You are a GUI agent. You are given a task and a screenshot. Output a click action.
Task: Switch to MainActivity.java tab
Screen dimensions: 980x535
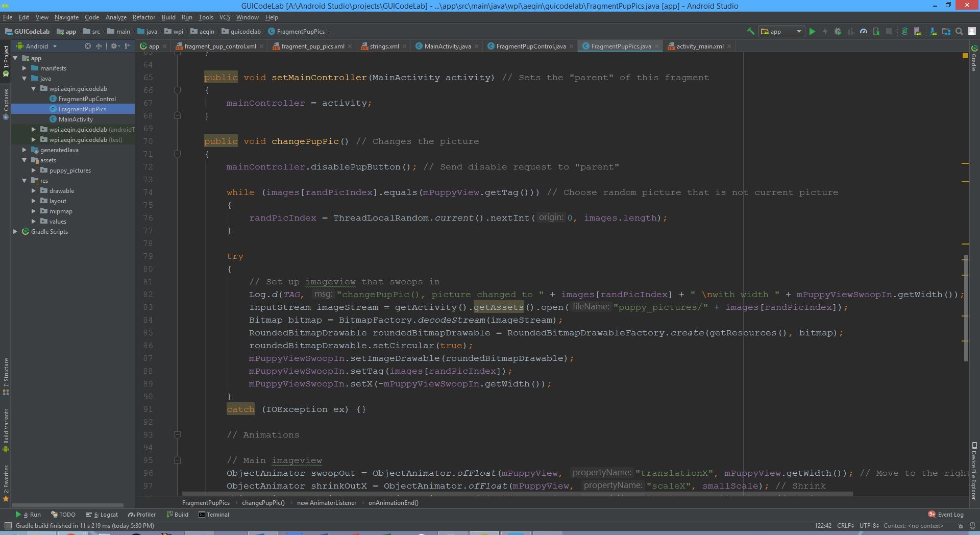pyautogui.click(x=447, y=46)
